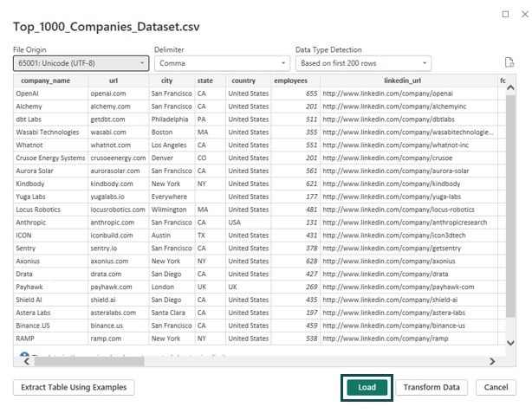Click the Austin city cell
The image size is (532, 413).
click(x=172, y=236)
